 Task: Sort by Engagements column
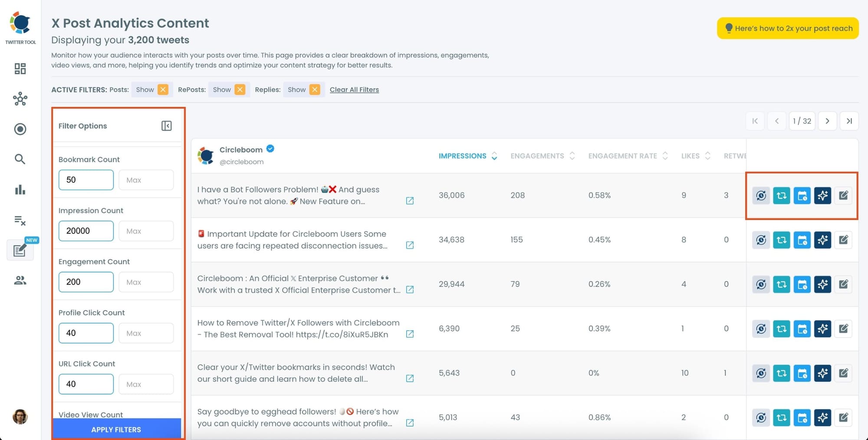542,156
